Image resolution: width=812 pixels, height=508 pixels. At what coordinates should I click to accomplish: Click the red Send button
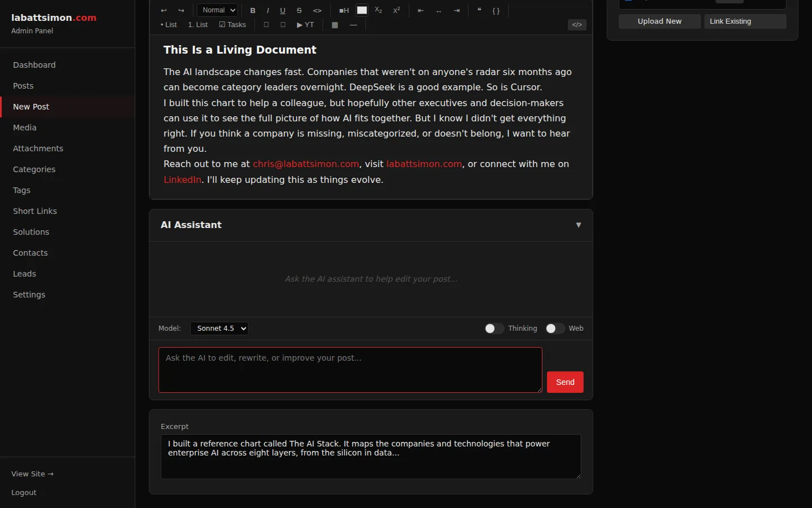pyautogui.click(x=565, y=382)
